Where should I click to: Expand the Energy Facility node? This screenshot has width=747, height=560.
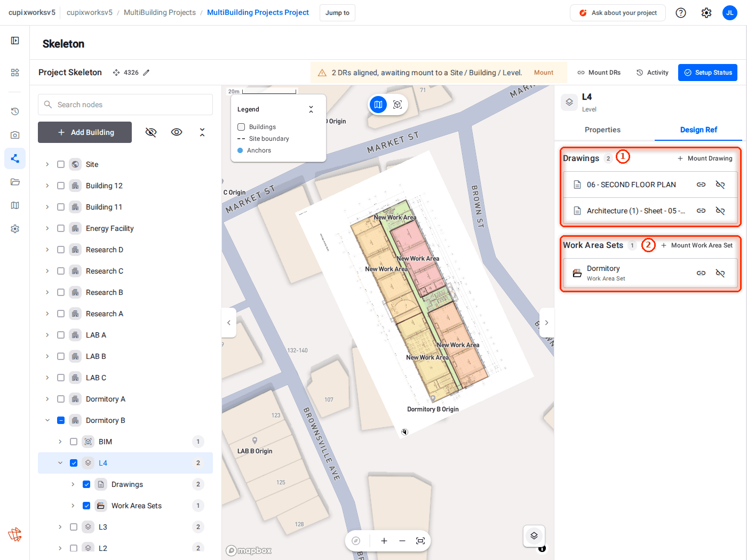click(47, 228)
